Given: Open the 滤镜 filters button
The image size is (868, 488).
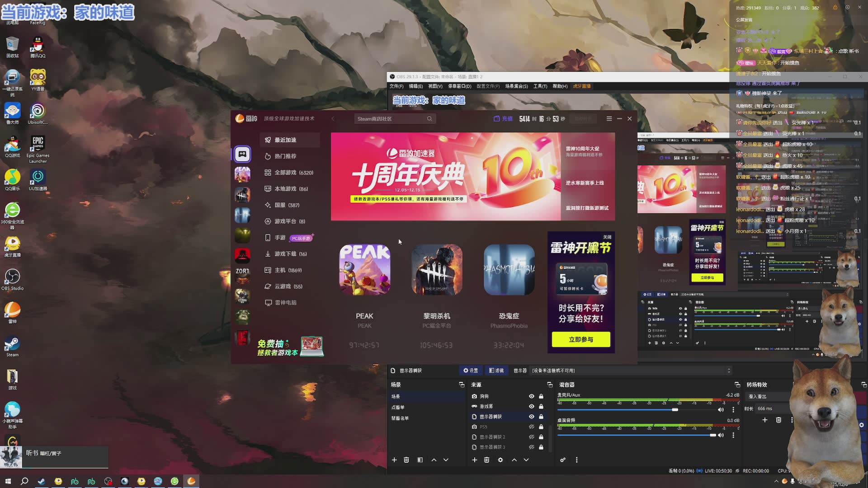Looking at the screenshot, I should point(496,371).
